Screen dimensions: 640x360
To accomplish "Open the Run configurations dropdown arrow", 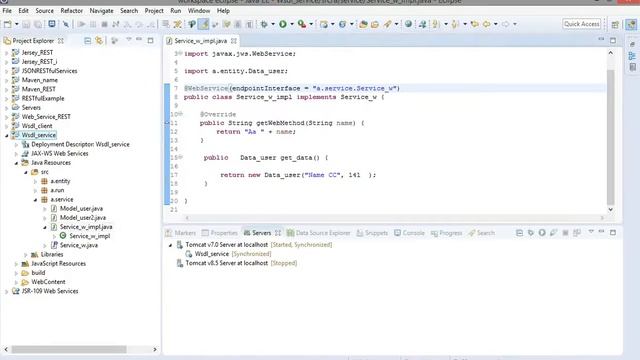I will [292, 24].
